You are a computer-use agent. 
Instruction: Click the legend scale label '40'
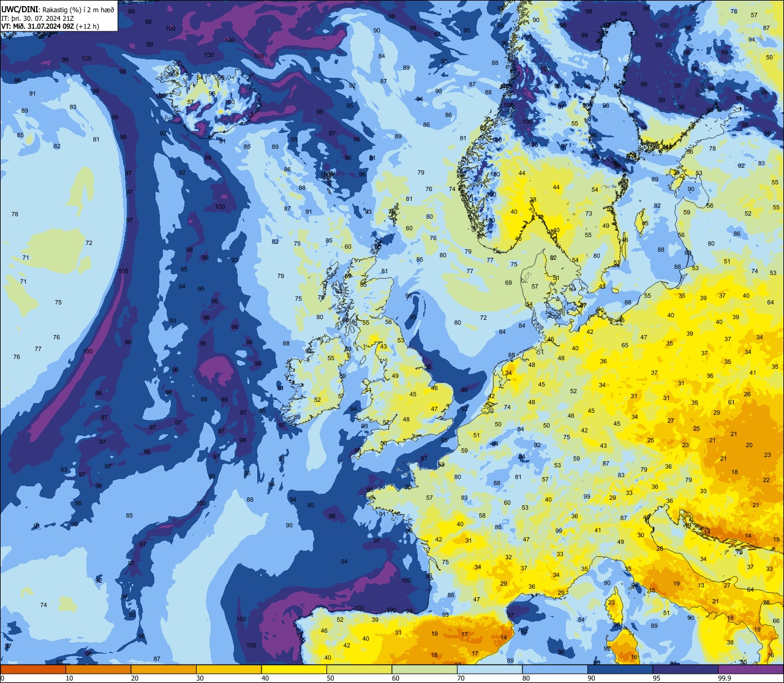click(265, 678)
